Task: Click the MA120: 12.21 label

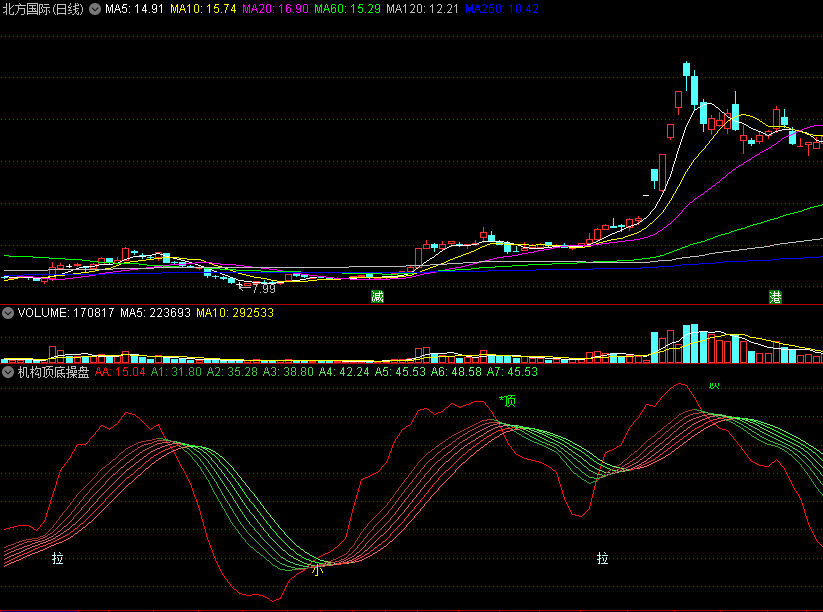Action: pos(423,9)
